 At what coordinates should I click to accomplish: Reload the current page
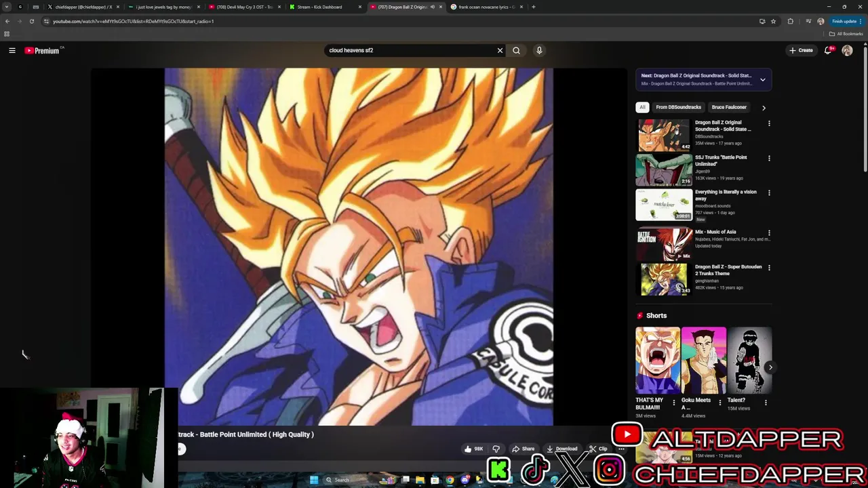pyautogui.click(x=32, y=21)
